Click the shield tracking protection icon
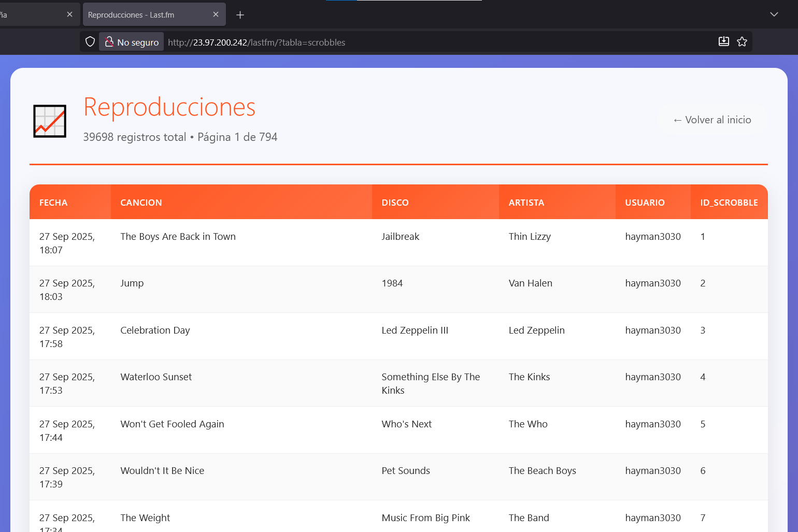The height and width of the screenshot is (532, 798). pos(90,42)
